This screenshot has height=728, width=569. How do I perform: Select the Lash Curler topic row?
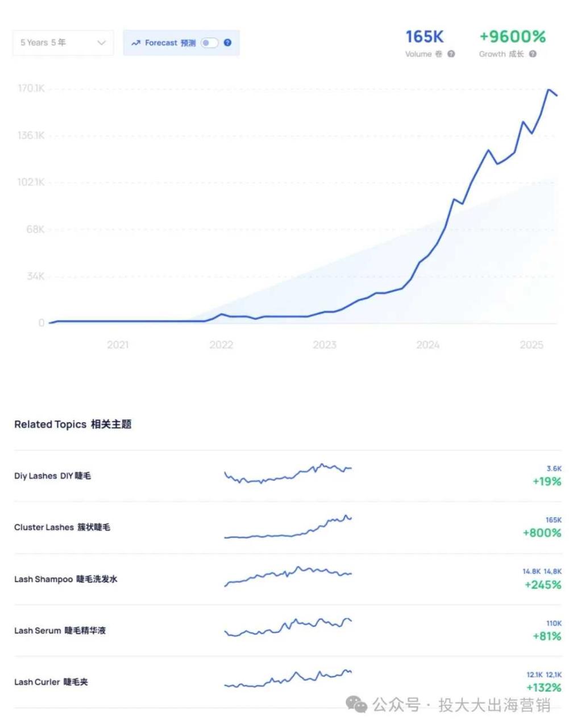coord(51,682)
